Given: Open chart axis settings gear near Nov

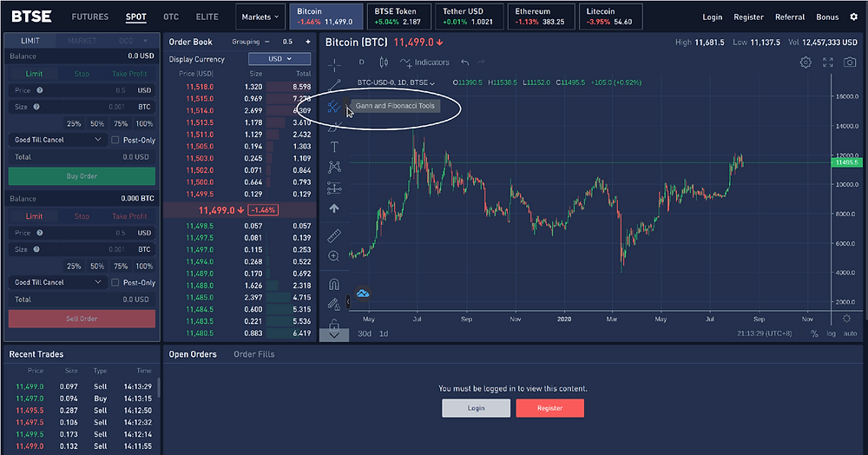Looking at the screenshot, I should 846,319.
